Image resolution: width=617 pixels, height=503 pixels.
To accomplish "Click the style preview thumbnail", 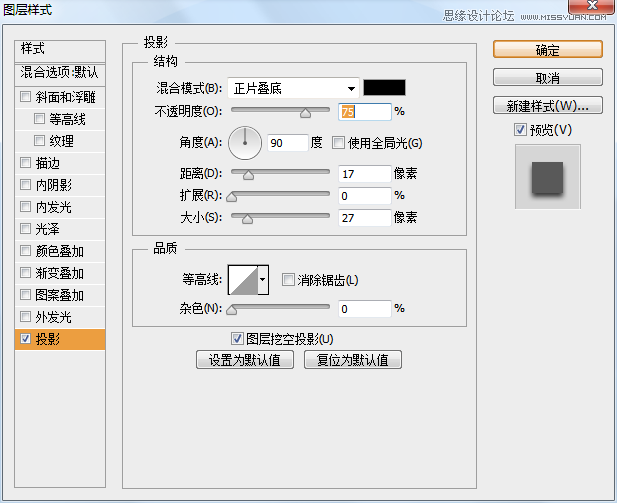I will point(547,177).
